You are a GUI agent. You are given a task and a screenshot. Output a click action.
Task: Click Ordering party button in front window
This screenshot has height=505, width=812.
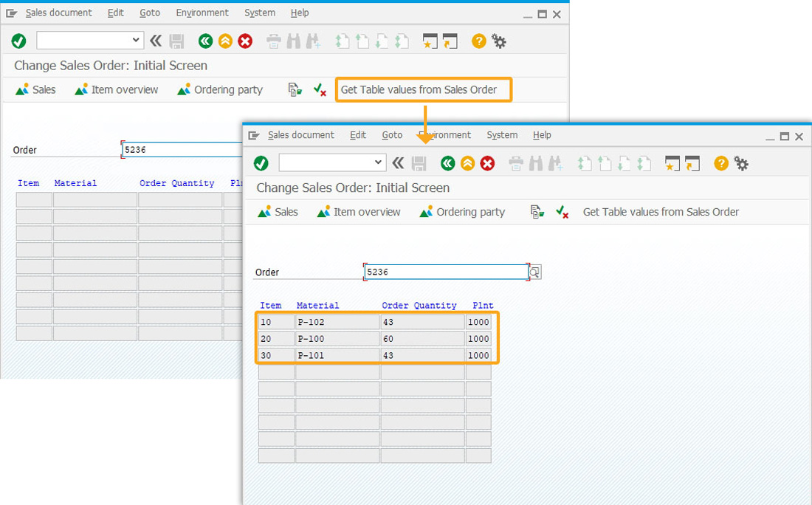[462, 212]
